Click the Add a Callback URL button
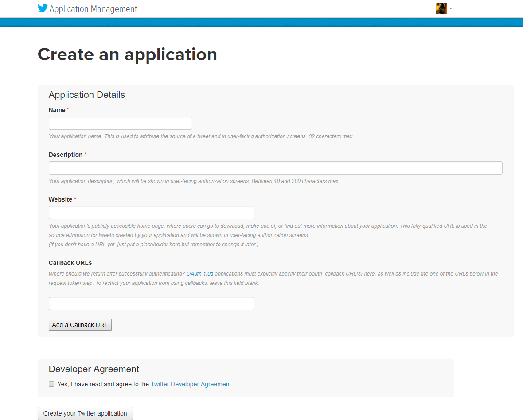 click(x=80, y=325)
